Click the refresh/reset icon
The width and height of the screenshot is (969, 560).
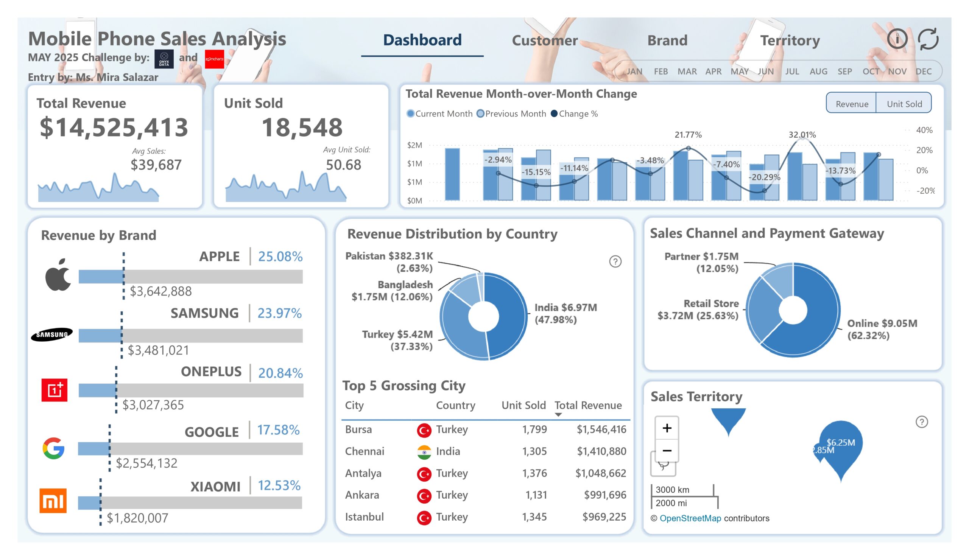coord(928,39)
